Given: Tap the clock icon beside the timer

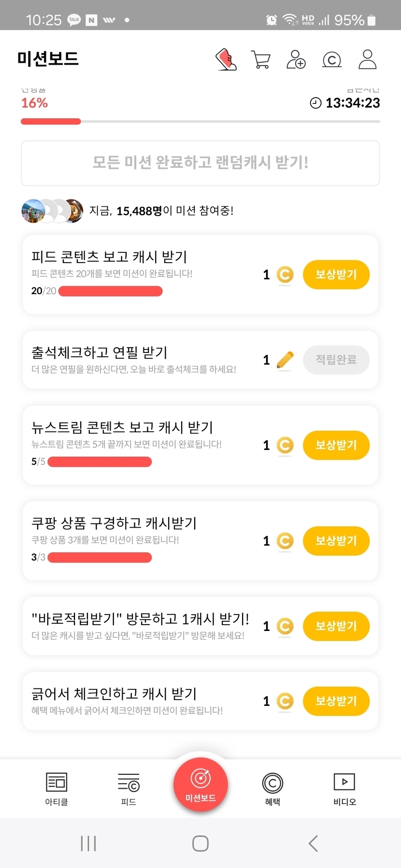Looking at the screenshot, I should coord(315,103).
